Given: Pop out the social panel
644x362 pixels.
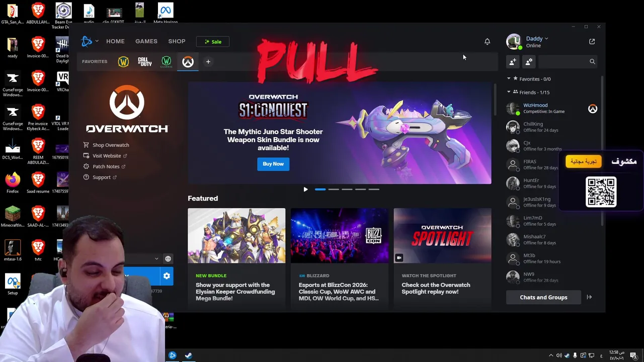Looking at the screenshot, I should click(x=592, y=42).
